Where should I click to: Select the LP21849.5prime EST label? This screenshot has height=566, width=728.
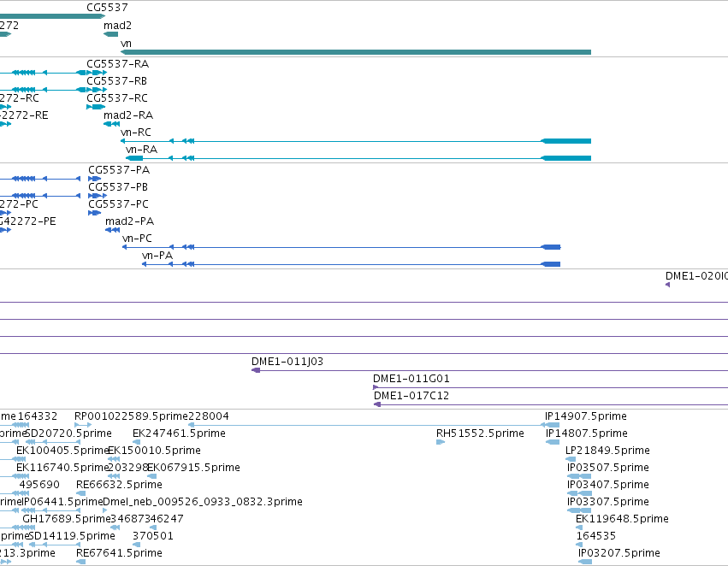tap(607, 451)
